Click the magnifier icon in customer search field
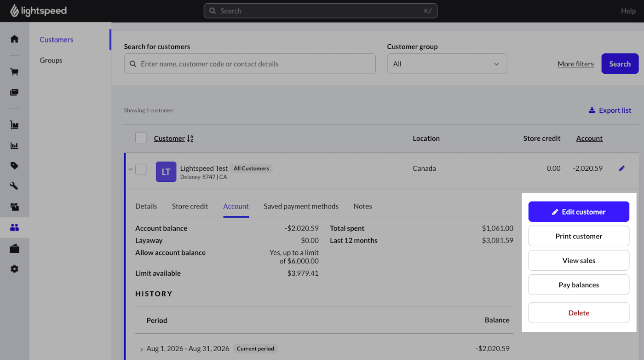This screenshot has width=644, height=360. 132,64
